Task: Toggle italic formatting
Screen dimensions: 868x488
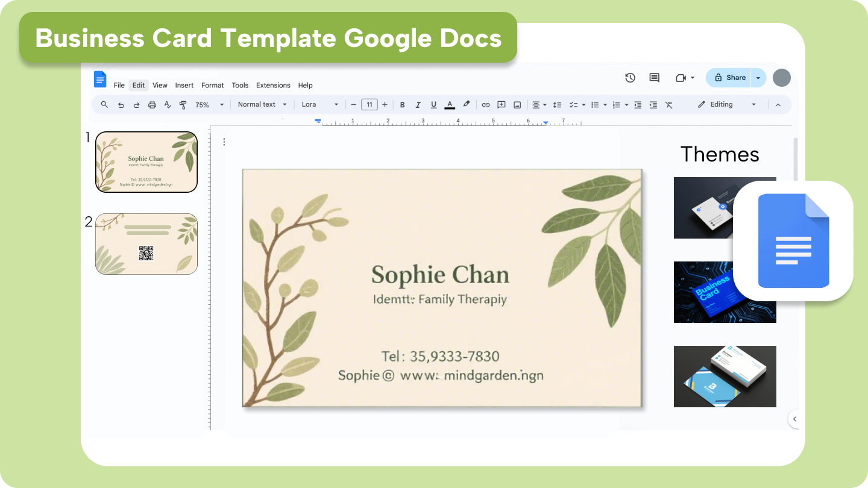Action: coord(418,104)
